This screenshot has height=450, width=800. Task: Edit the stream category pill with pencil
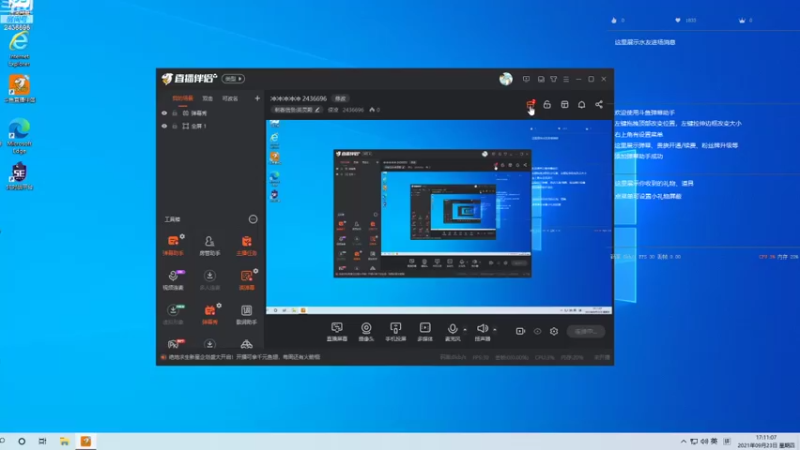pyautogui.click(x=297, y=110)
